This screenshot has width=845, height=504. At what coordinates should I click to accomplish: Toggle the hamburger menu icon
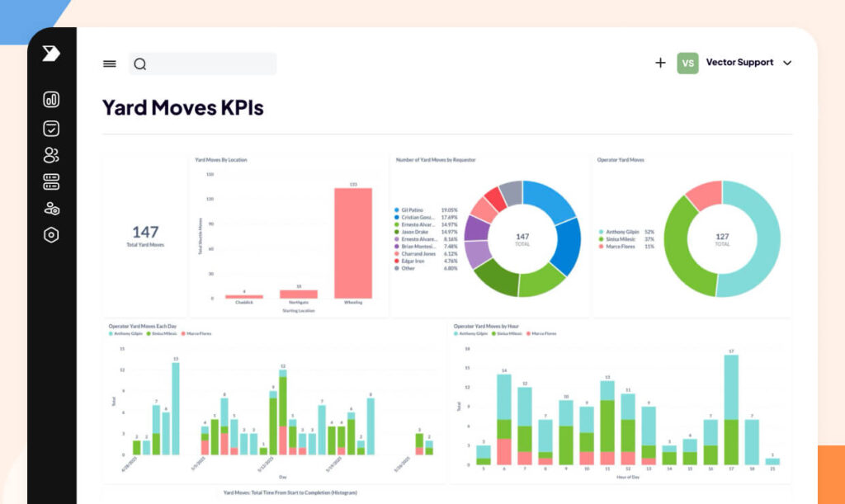tap(110, 64)
